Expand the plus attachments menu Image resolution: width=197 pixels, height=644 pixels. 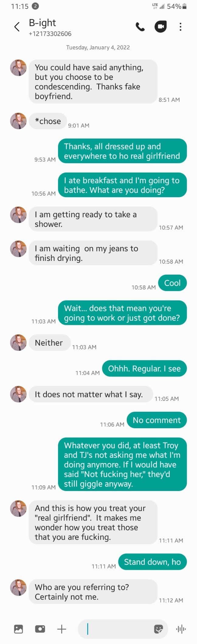[x=62, y=629]
